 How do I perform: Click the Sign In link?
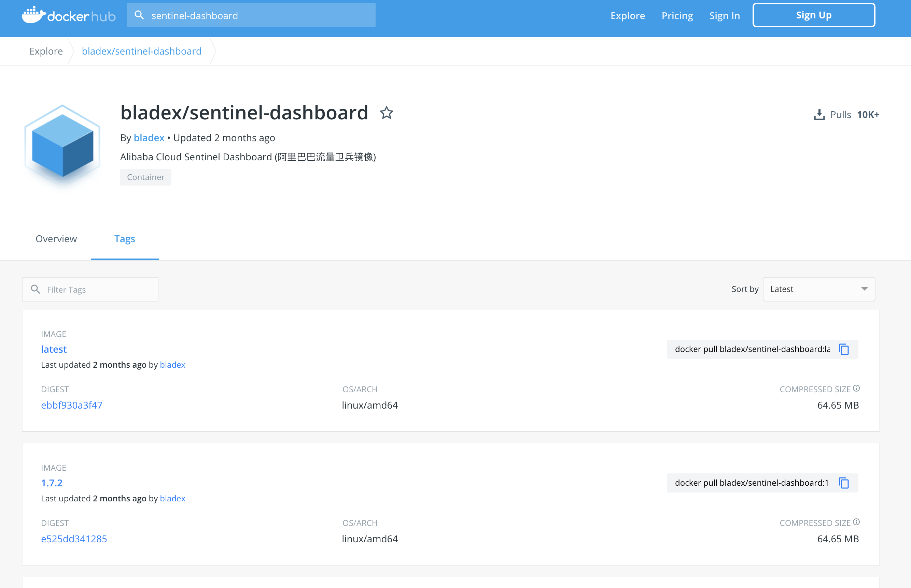click(x=725, y=15)
